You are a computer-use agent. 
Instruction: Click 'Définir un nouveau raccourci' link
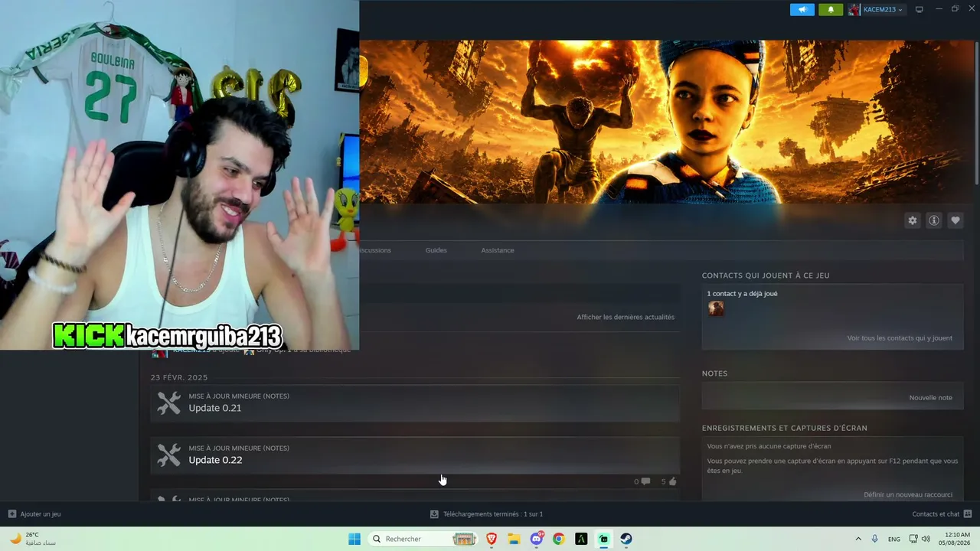click(x=908, y=495)
